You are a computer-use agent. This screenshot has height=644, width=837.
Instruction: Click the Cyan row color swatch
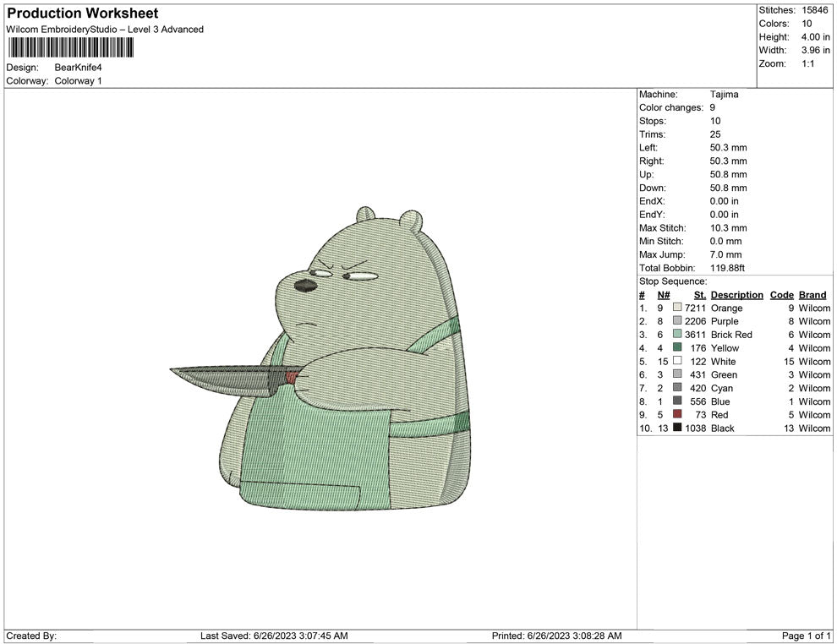pos(677,387)
